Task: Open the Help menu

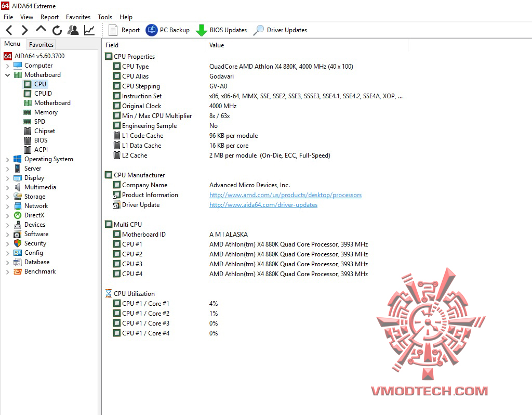Action: (126, 17)
